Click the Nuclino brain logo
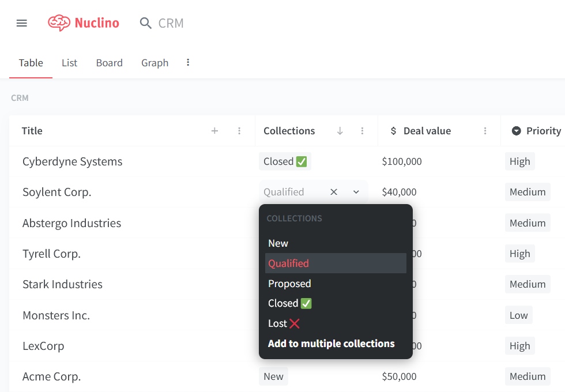The height and width of the screenshot is (392, 565). [x=59, y=23]
